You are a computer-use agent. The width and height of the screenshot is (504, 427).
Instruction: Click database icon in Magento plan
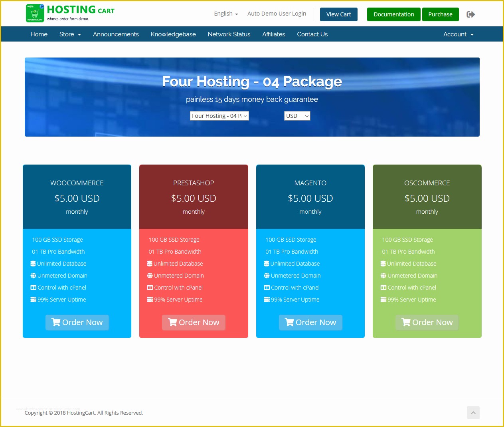click(267, 264)
